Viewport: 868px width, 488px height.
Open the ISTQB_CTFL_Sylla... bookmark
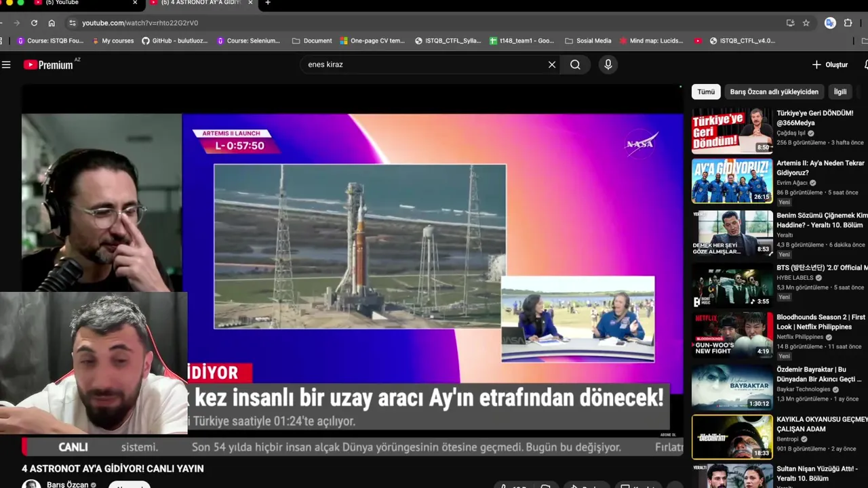[448, 41]
